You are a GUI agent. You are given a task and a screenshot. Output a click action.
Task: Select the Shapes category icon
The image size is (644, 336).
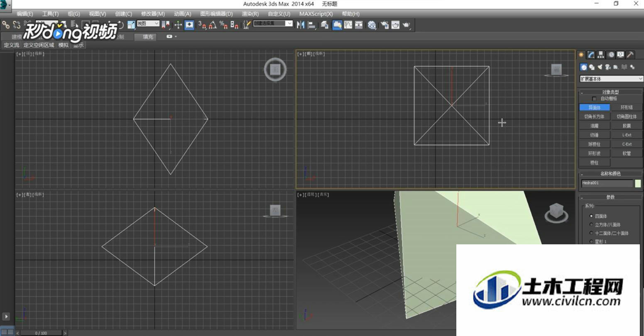coord(592,67)
